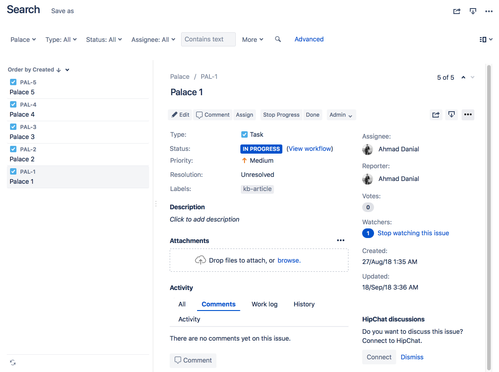Click the PAL-3 task type icon

coord(13,127)
